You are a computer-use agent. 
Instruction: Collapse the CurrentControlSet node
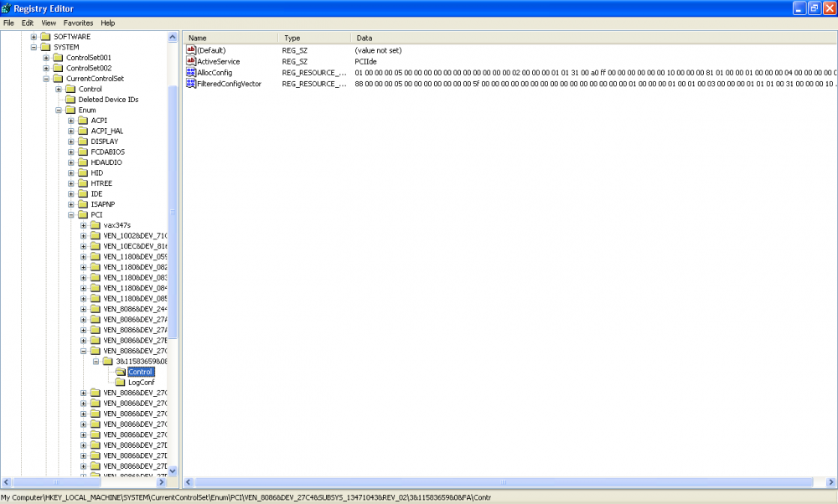(47, 79)
